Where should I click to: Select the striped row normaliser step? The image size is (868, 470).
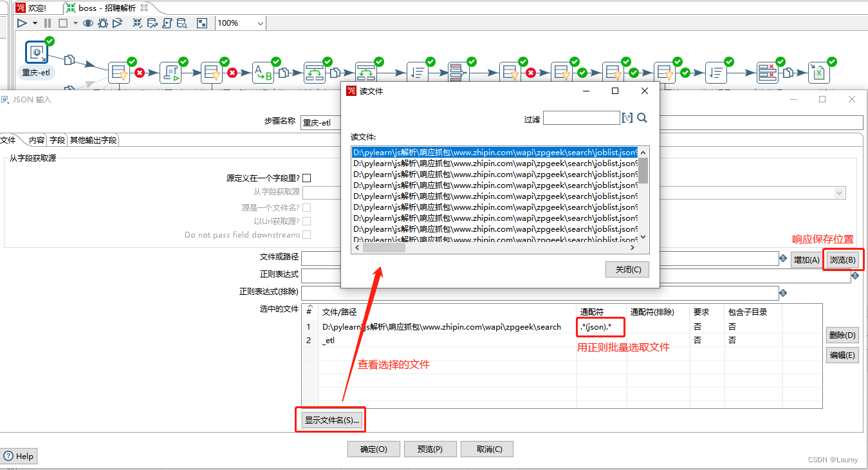tap(457, 73)
